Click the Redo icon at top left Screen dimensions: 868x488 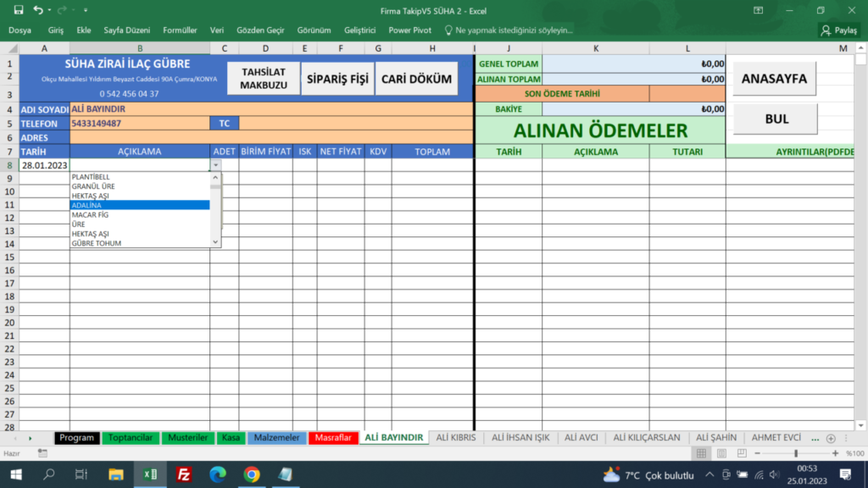pos(61,9)
